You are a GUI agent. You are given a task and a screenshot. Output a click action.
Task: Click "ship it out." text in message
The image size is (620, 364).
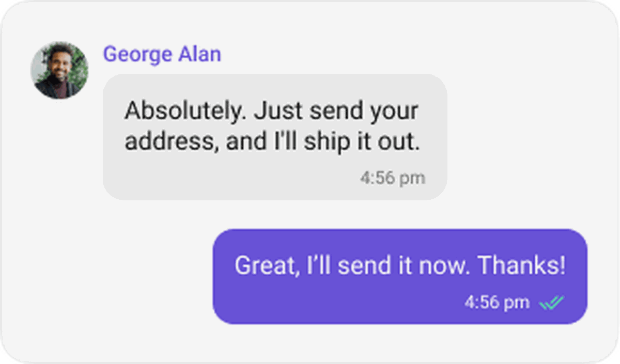(x=362, y=142)
